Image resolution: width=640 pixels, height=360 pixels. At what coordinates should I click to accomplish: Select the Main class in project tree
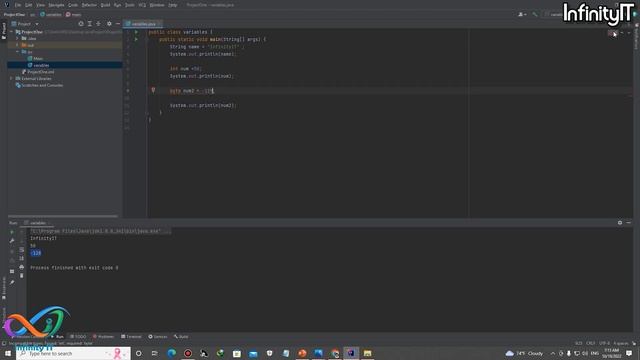pyautogui.click(x=35, y=58)
